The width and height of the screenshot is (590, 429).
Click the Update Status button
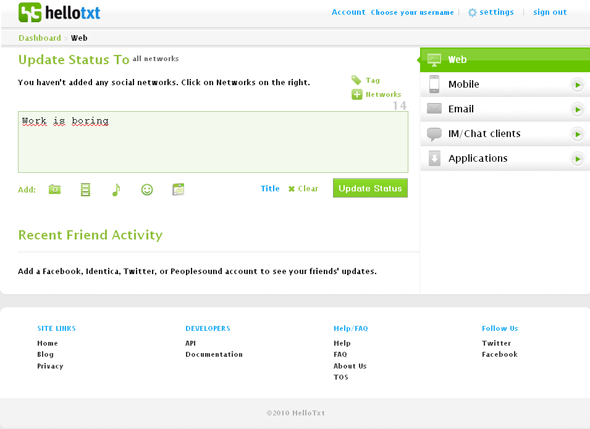point(370,188)
